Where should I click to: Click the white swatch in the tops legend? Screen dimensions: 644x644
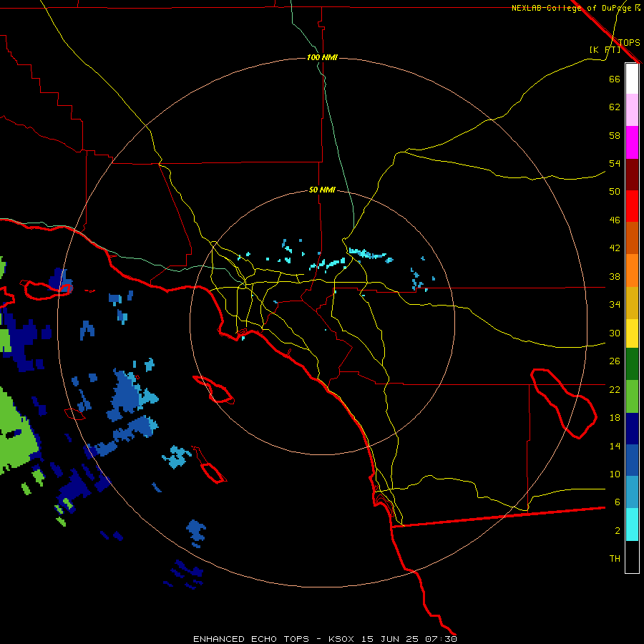point(632,79)
